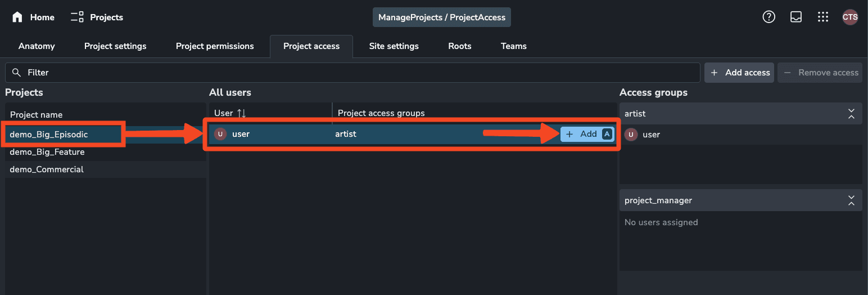The image size is (868, 295).
Task: Open the app launcher grid
Action: [x=823, y=17]
